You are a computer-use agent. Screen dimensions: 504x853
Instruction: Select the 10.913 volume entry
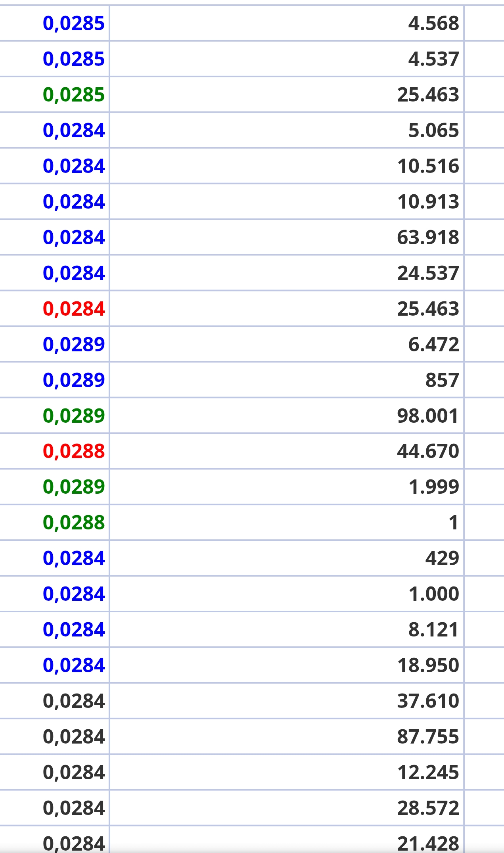tap(287, 201)
